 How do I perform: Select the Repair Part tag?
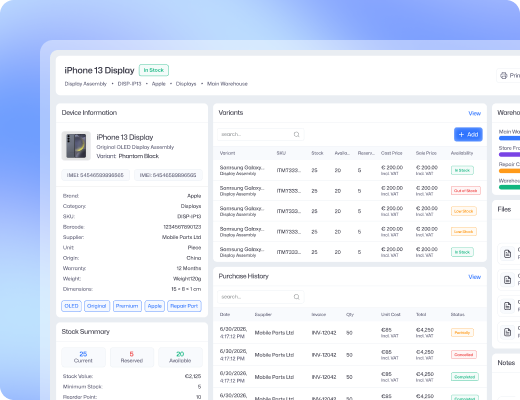184,306
